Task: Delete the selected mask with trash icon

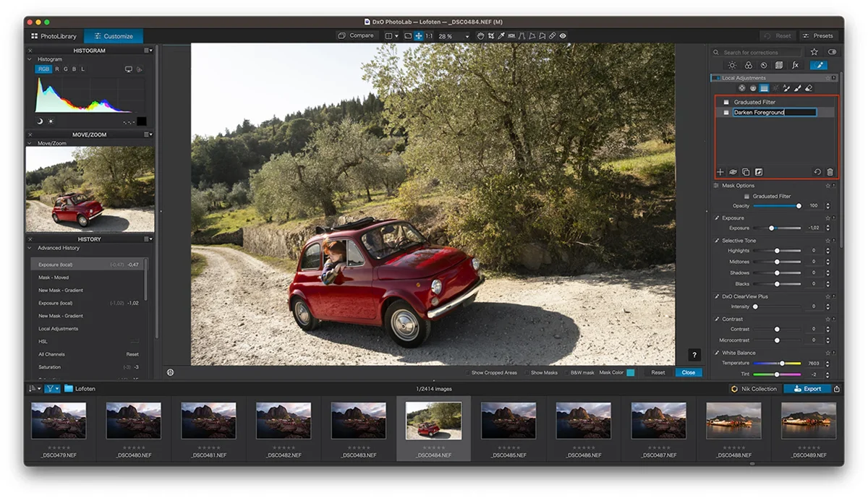Action: tap(830, 172)
